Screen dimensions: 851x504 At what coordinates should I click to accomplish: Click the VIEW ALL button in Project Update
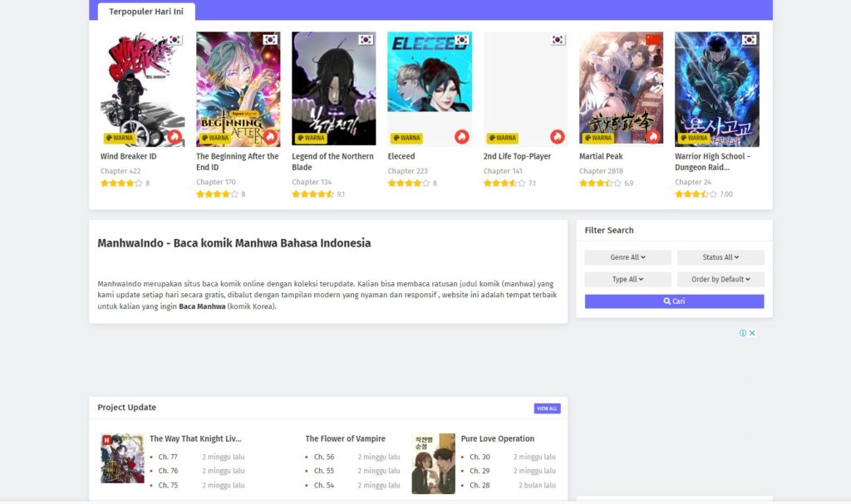(x=547, y=409)
